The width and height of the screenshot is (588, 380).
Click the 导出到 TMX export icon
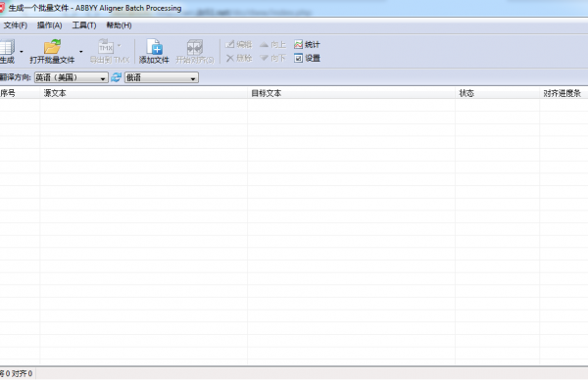tap(106, 47)
